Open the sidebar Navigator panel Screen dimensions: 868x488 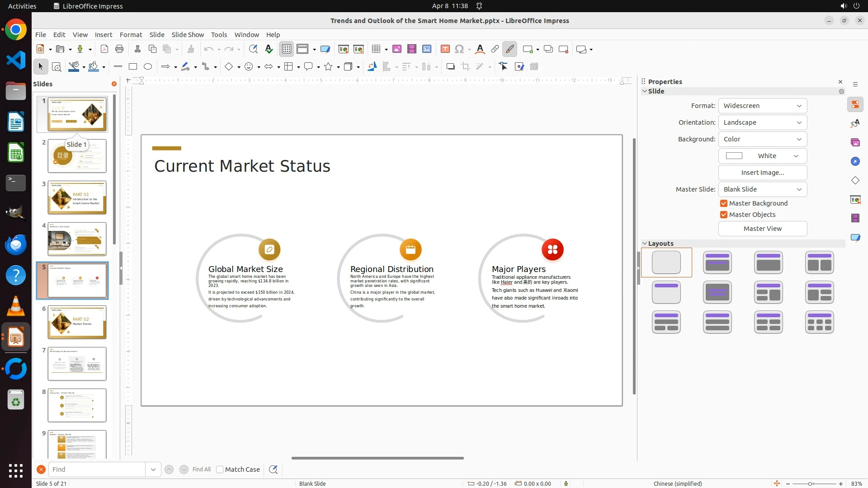click(855, 161)
